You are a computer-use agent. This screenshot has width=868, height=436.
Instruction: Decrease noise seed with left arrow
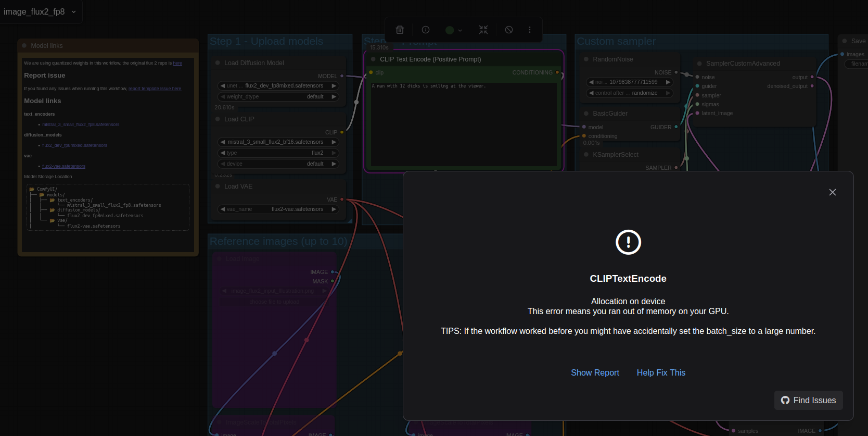591,82
